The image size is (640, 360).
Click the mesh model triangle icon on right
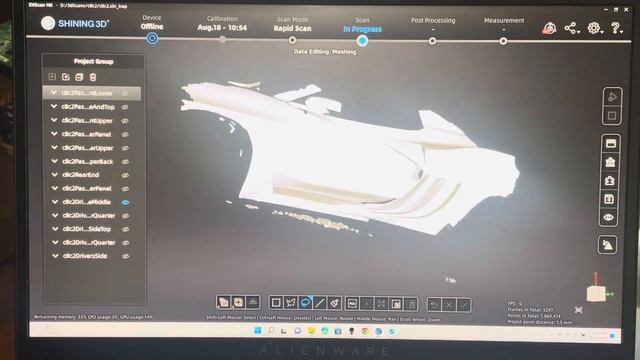click(x=607, y=245)
